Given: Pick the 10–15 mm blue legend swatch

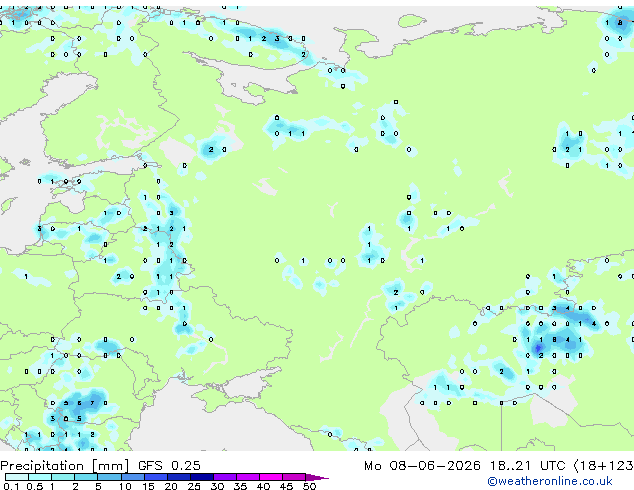Looking at the screenshot, I should [133, 477].
